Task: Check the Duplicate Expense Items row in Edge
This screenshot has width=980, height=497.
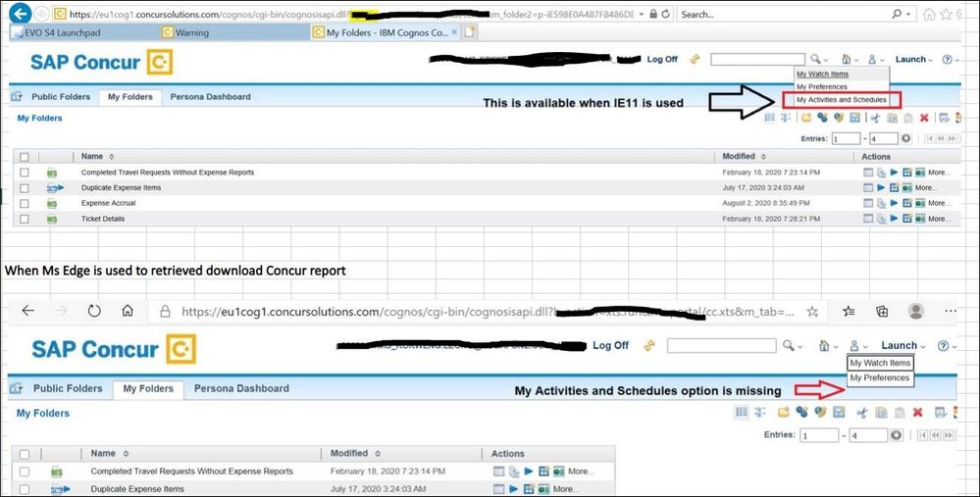Action: [25, 489]
